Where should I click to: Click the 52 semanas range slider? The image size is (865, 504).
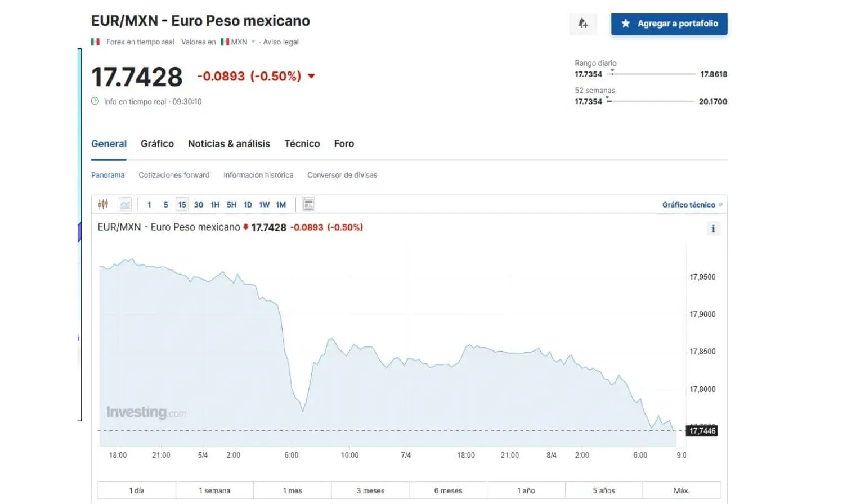(x=650, y=101)
